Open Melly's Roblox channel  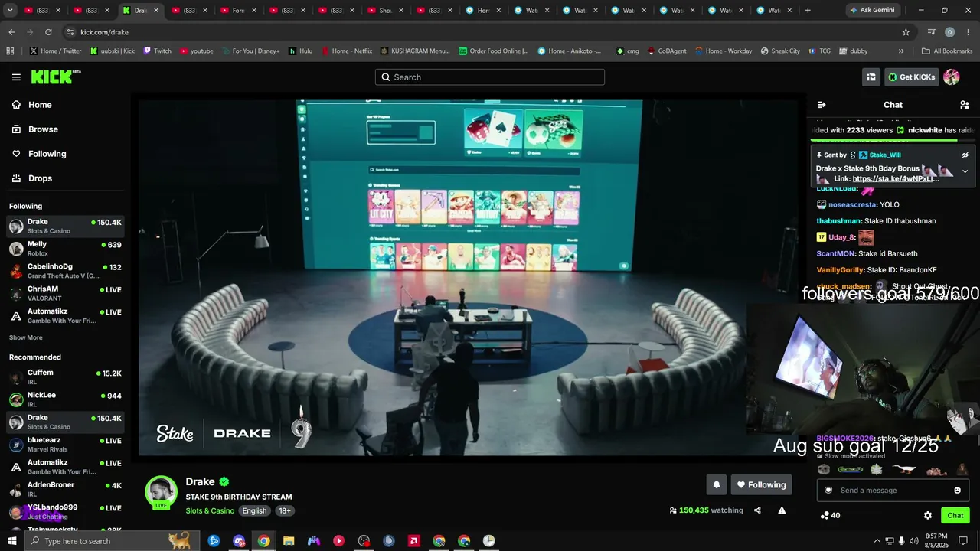click(x=65, y=249)
